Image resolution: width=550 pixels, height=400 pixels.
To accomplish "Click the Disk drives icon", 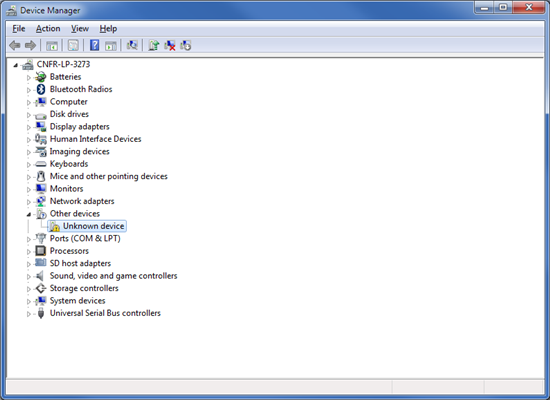I will click(x=41, y=115).
